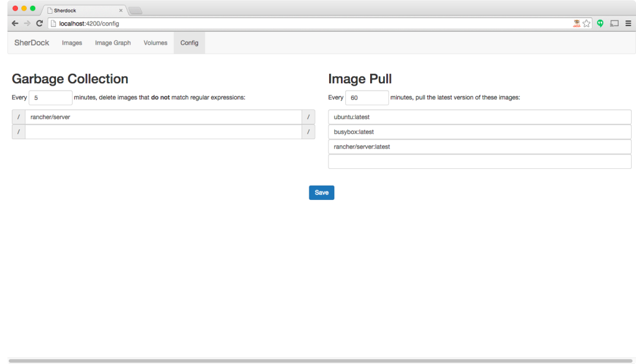Focus the garbage collection minutes field
The width and height of the screenshot is (636, 364).
click(51, 98)
